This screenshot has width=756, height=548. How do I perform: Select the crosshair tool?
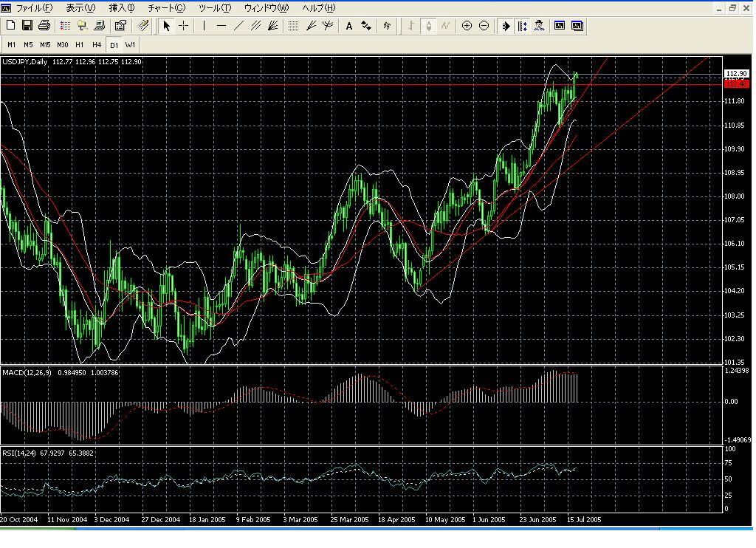pyautogui.click(x=182, y=26)
